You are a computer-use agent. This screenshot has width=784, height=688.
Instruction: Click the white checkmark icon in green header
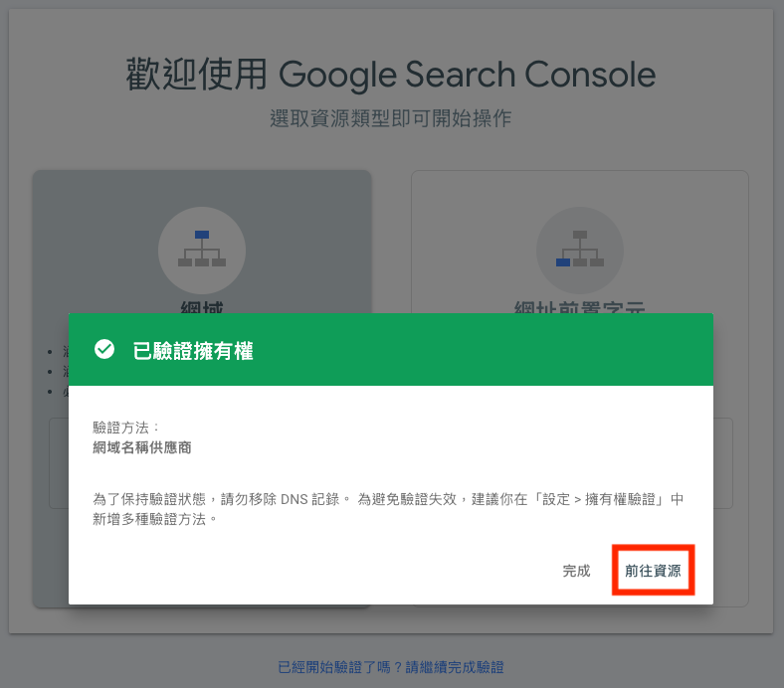click(x=104, y=349)
